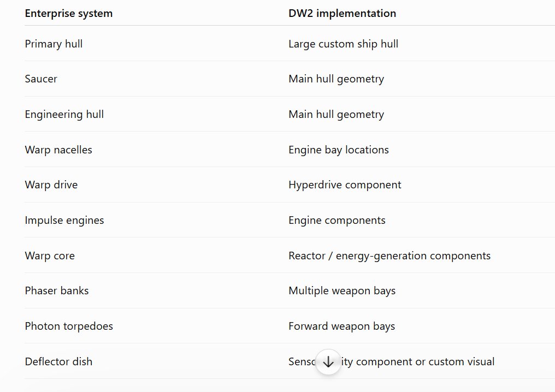Click the scroll-to-bottom arrow button
The width and height of the screenshot is (555, 392).
tap(328, 361)
